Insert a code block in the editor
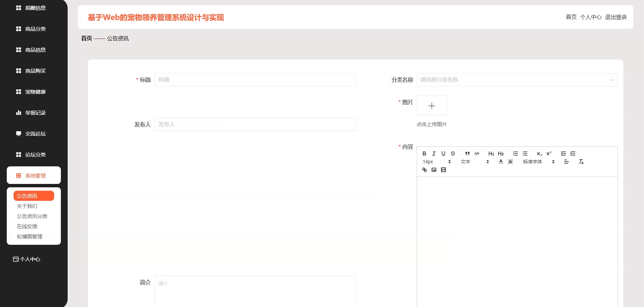644x307 pixels. 477,153
